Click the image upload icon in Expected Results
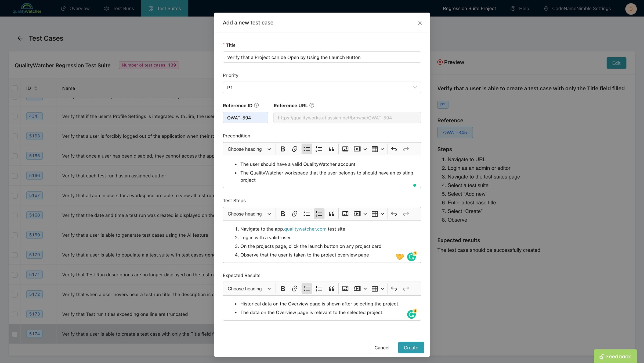644x363 pixels. click(345, 289)
